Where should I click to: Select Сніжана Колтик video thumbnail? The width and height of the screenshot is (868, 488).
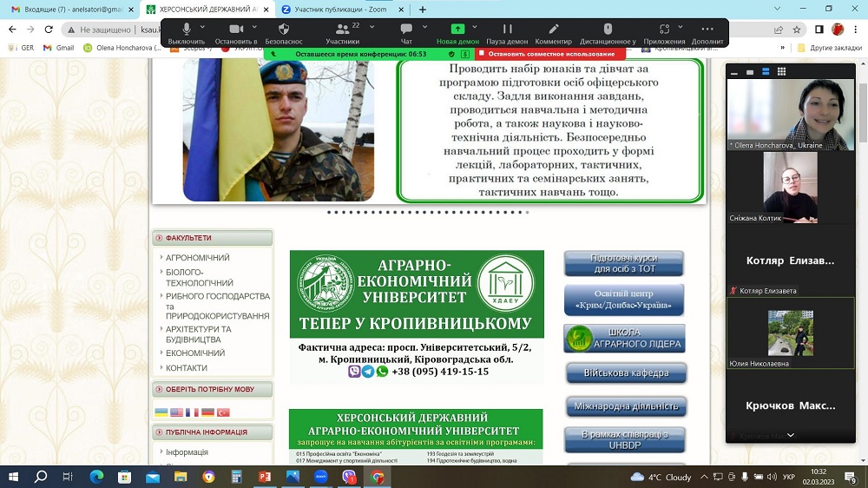[x=791, y=188]
